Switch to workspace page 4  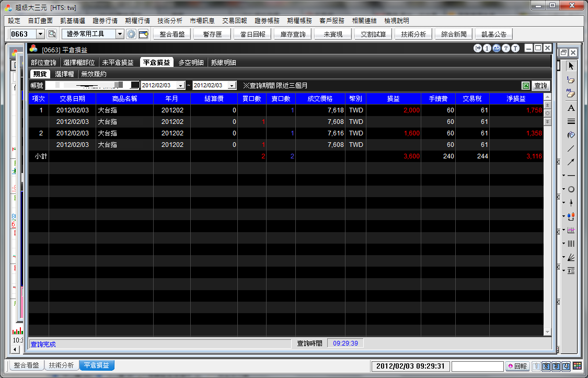pos(566,366)
